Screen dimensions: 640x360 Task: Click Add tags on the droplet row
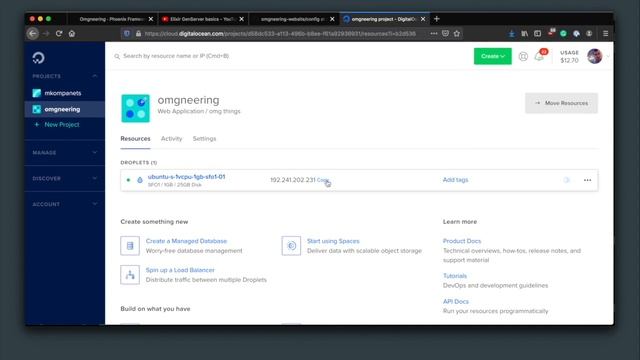pyautogui.click(x=456, y=180)
